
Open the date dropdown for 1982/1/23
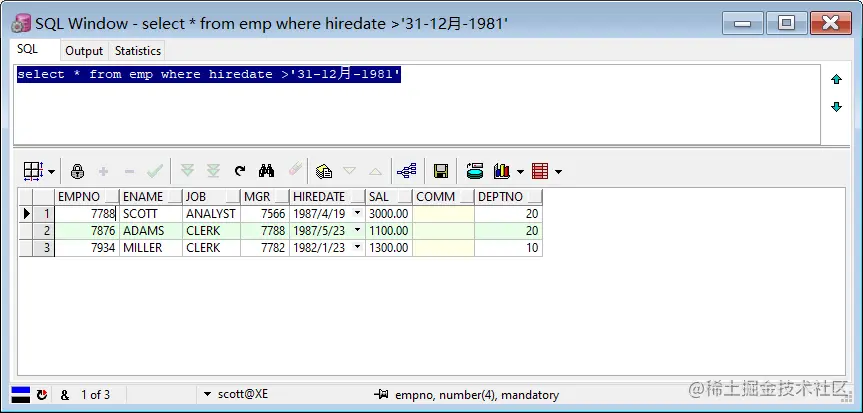coord(358,247)
